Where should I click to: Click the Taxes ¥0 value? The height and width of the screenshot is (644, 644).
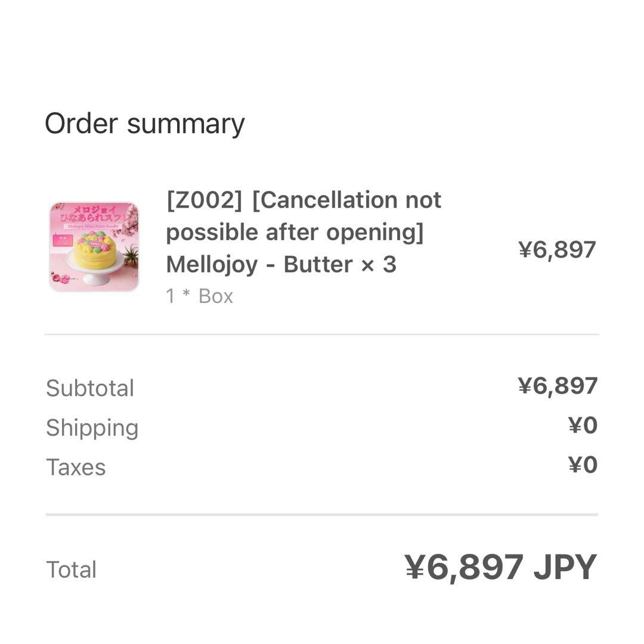coord(582,465)
